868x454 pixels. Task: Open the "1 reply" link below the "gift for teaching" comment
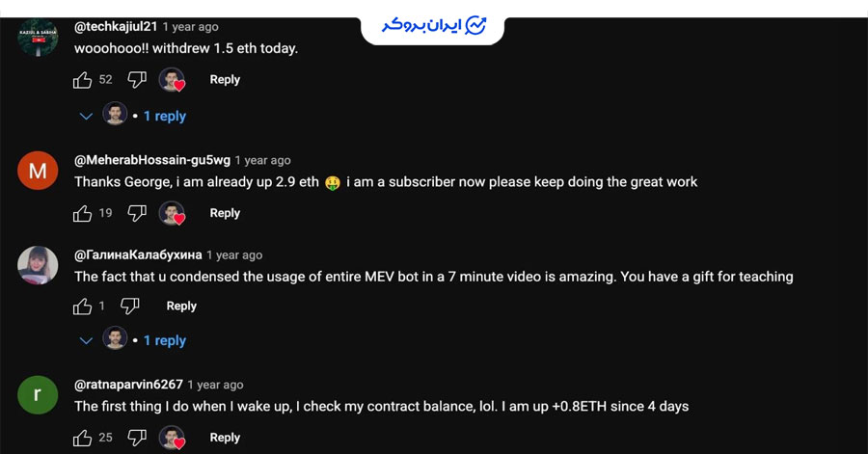(x=165, y=340)
